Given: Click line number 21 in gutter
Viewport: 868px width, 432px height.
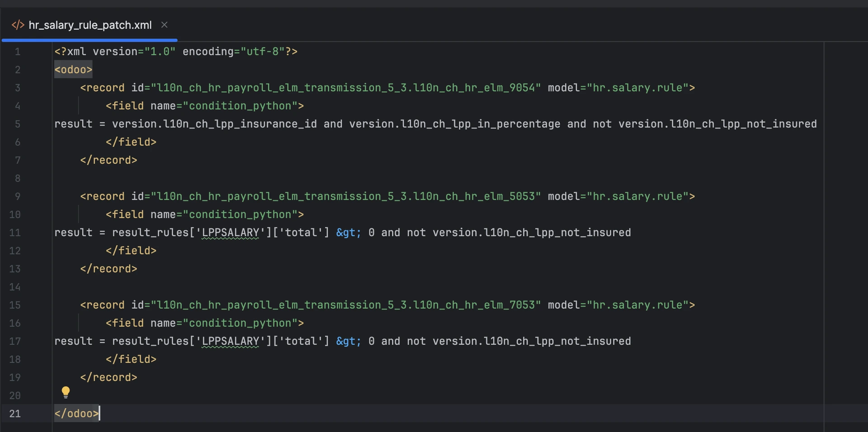Looking at the screenshot, I should tap(15, 413).
